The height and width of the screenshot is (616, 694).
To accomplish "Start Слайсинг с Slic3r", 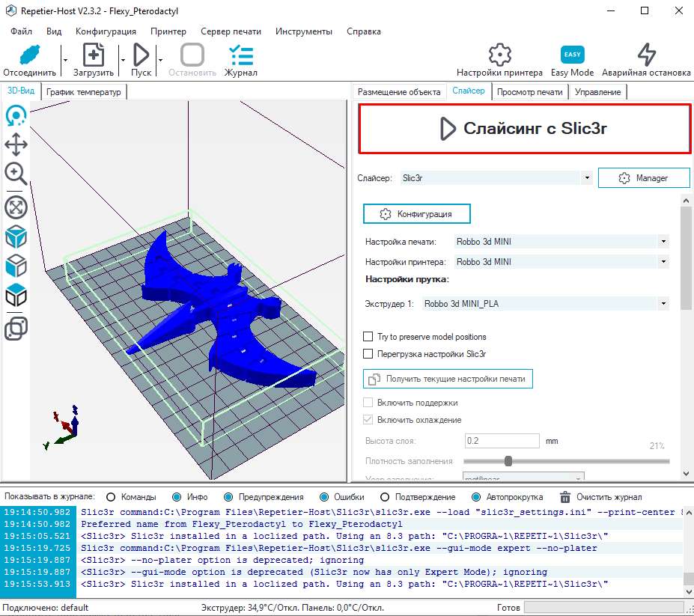I will (x=525, y=129).
